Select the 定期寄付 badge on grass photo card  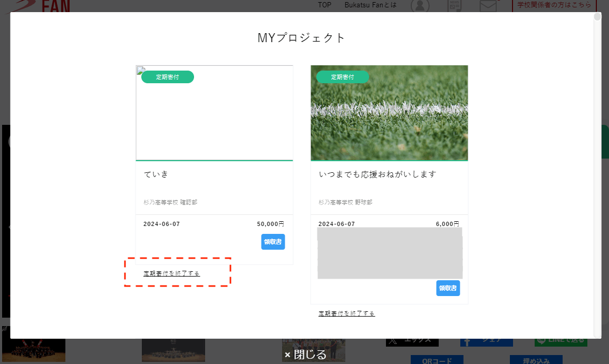[343, 77]
